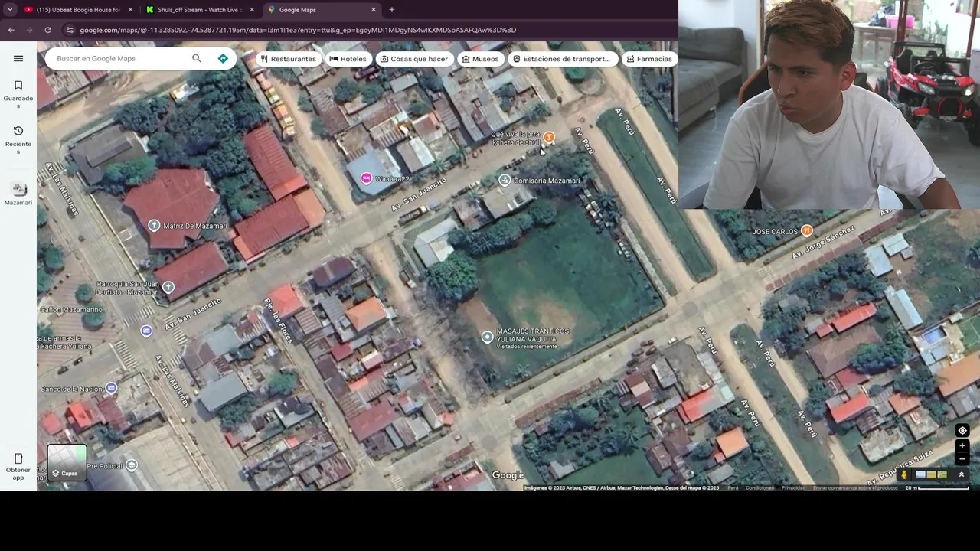
Task: Open the Mazamari recent place shortcut
Action: 18,194
